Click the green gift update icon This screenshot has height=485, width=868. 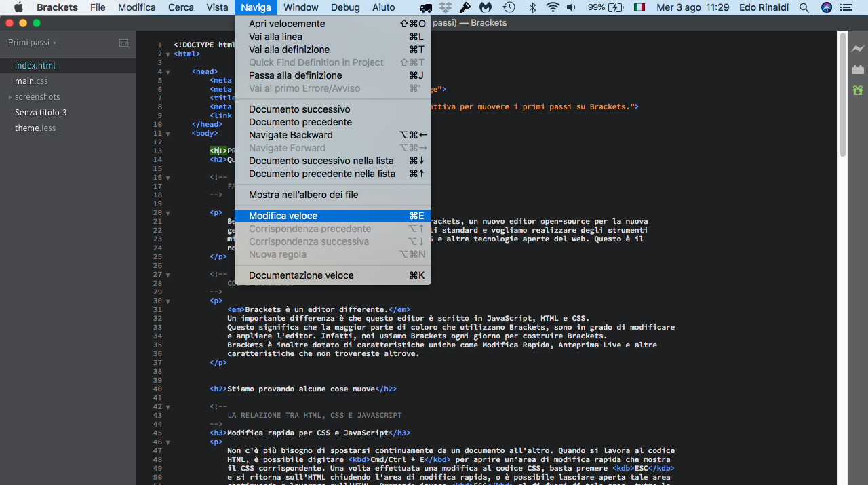point(858,90)
